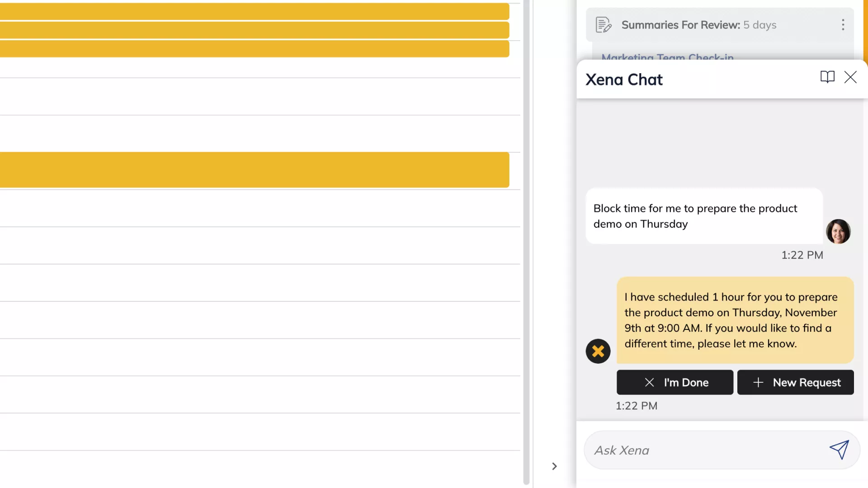The height and width of the screenshot is (488, 868).
Task: Click the Xena bot avatar icon
Action: point(598,351)
